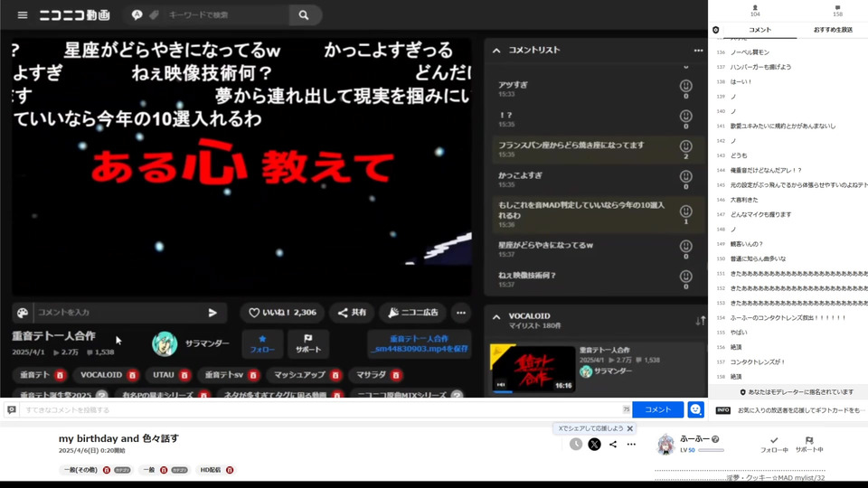Viewport: 868px width, 488px height.
Task: Open broadcast more options dots
Action: [x=631, y=445]
